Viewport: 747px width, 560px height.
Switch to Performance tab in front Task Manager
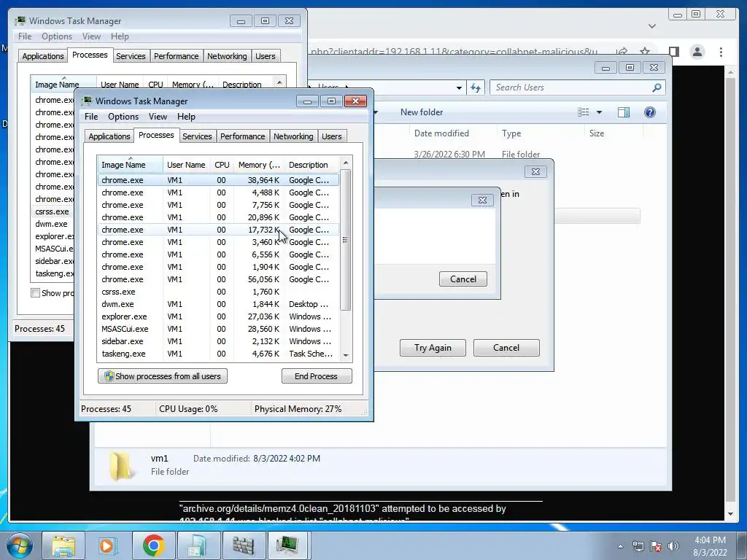(x=242, y=136)
